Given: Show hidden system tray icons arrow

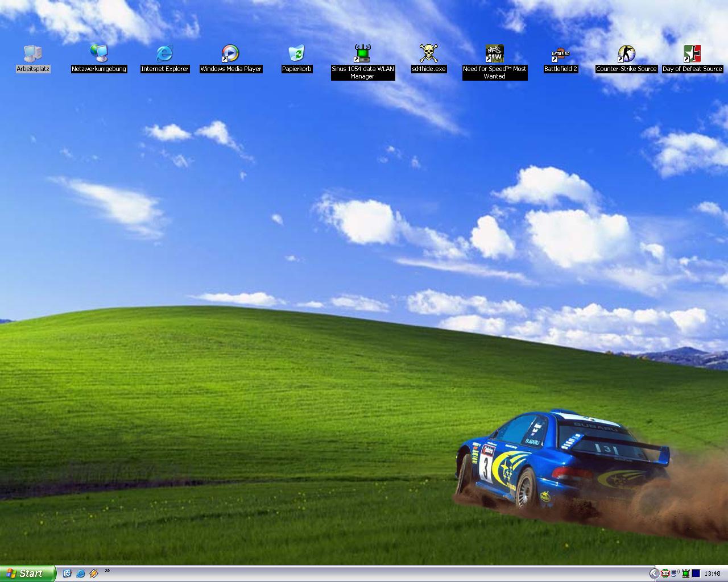Looking at the screenshot, I should [654, 573].
